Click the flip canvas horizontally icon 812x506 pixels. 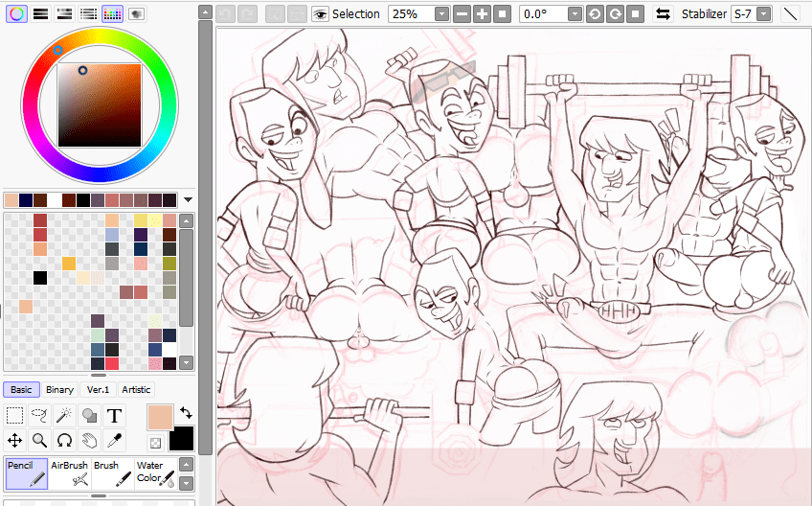coord(663,14)
